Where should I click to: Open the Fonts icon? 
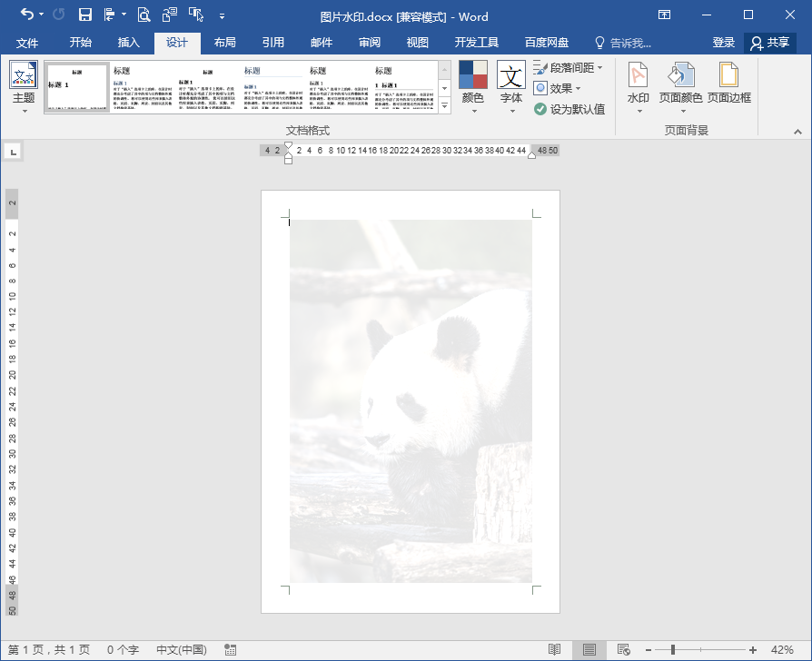[x=511, y=74]
